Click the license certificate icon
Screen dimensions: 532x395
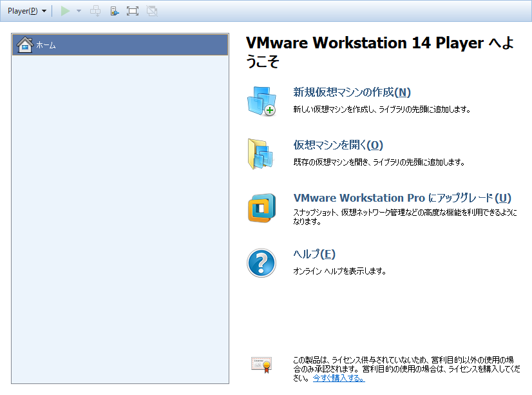pyautogui.click(x=261, y=365)
